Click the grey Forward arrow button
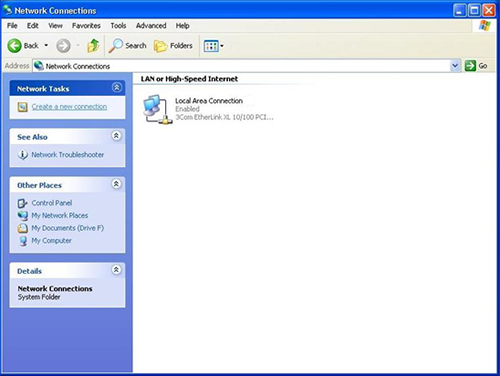Image resolution: width=500 pixels, height=376 pixels. 63,46
